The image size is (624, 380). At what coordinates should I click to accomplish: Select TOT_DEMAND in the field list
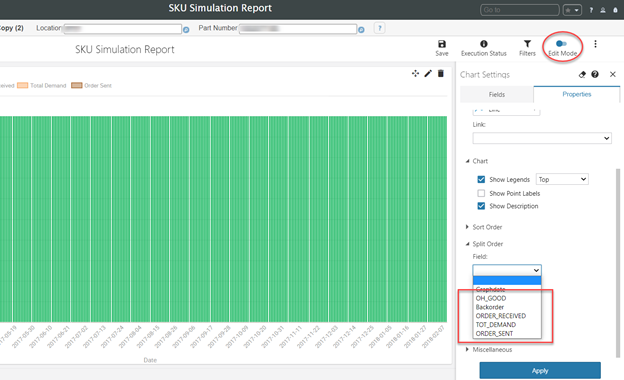495,324
